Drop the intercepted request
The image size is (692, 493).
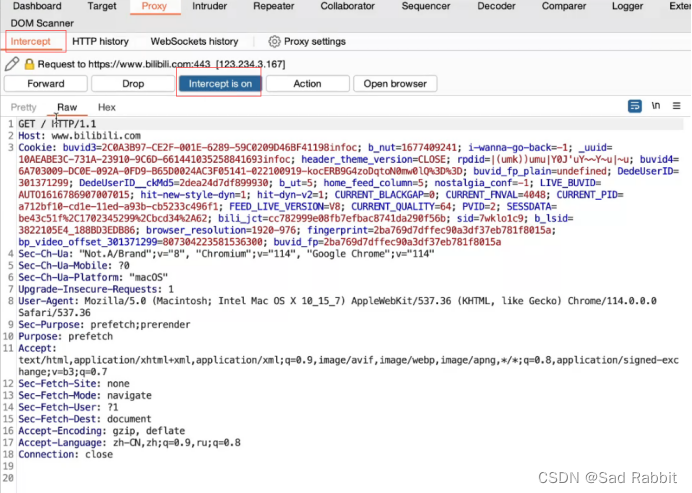tap(133, 83)
